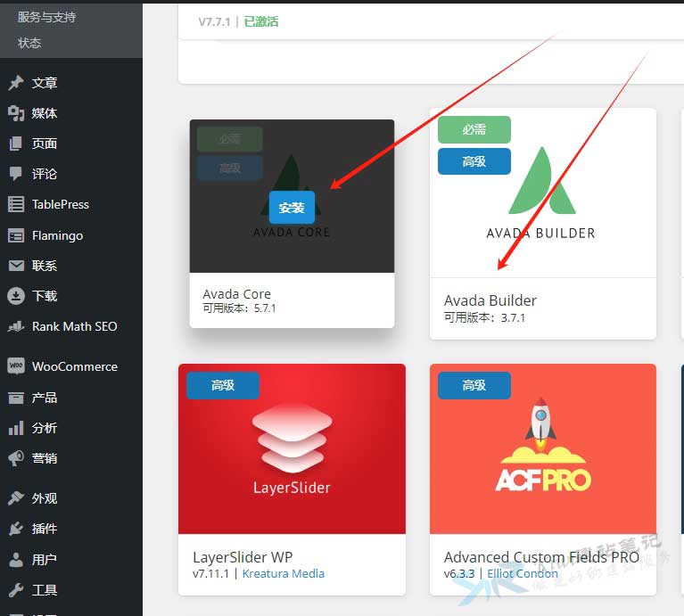The image size is (684, 616).
Task: Click the v7.11.1 version text
Action: point(210,574)
